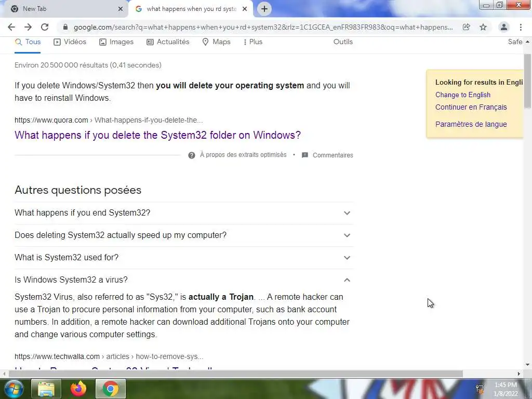Screen dimensions: 532x399
Task: Expand 'Does deleting System32 actually speed up'
Action: click(x=184, y=235)
